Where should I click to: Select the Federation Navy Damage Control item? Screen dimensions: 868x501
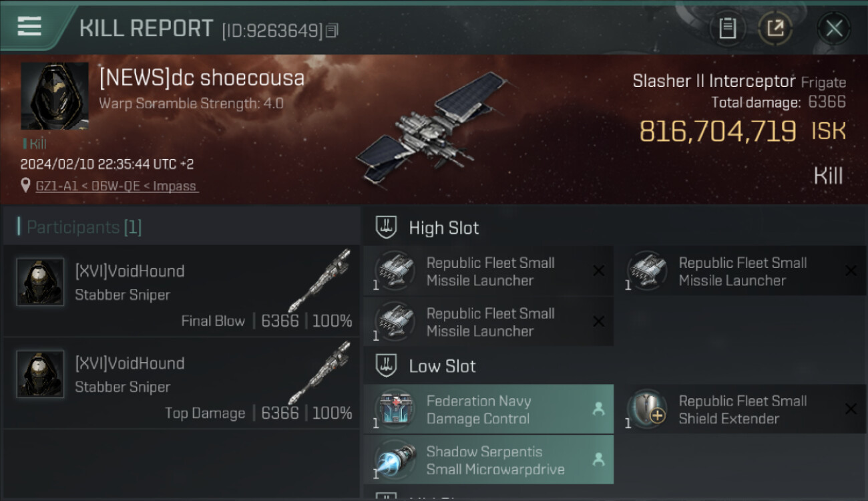pyautogui.click(x=489, y=409)
